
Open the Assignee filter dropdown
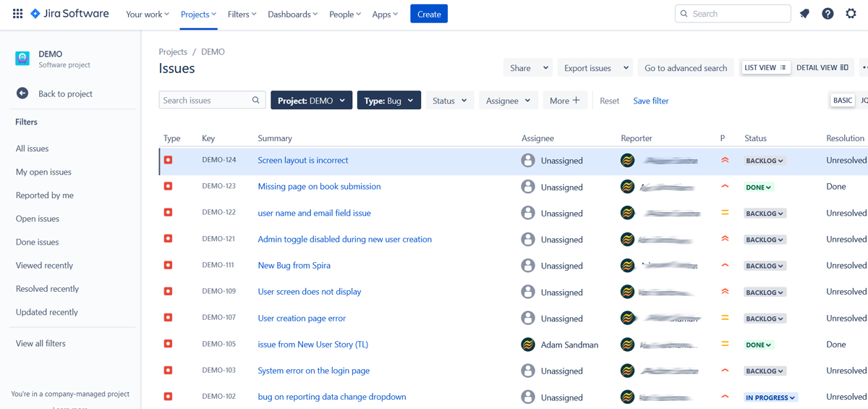(x=508, y=101)
